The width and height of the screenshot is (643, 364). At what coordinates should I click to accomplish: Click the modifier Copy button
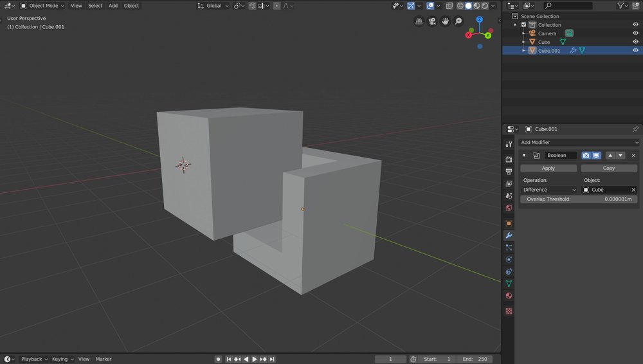point(608,168)
